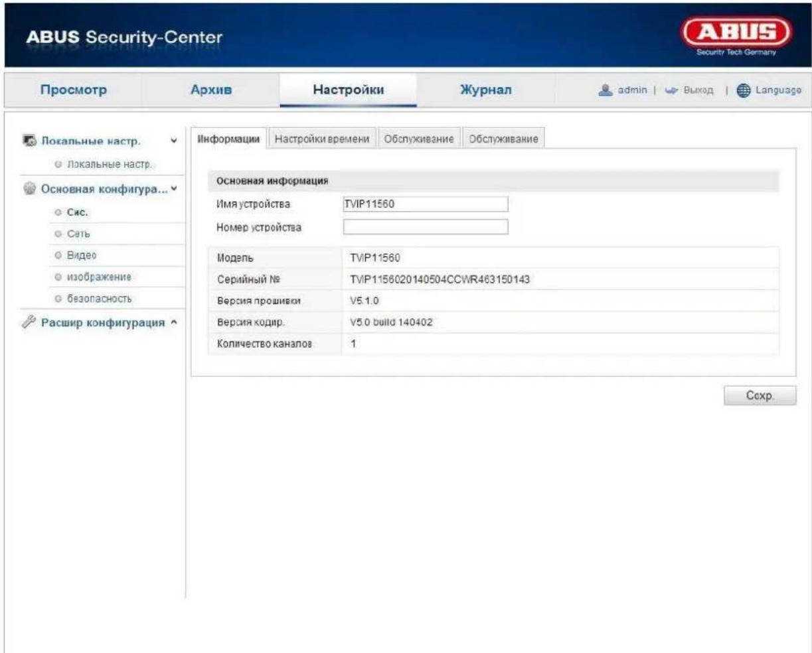
Task: Click the admin username text
Action: (x=632, y=90)
